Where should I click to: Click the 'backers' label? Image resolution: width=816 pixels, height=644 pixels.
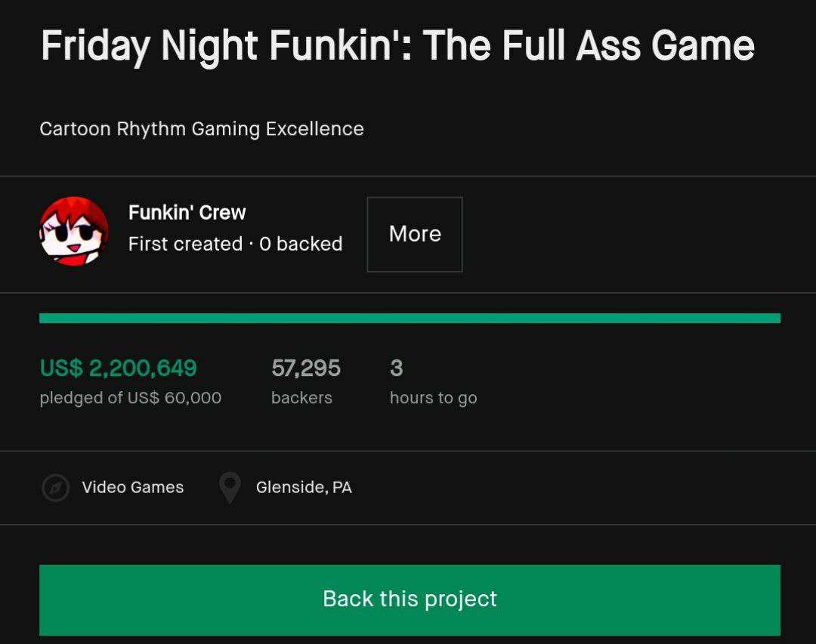(301, 398)
